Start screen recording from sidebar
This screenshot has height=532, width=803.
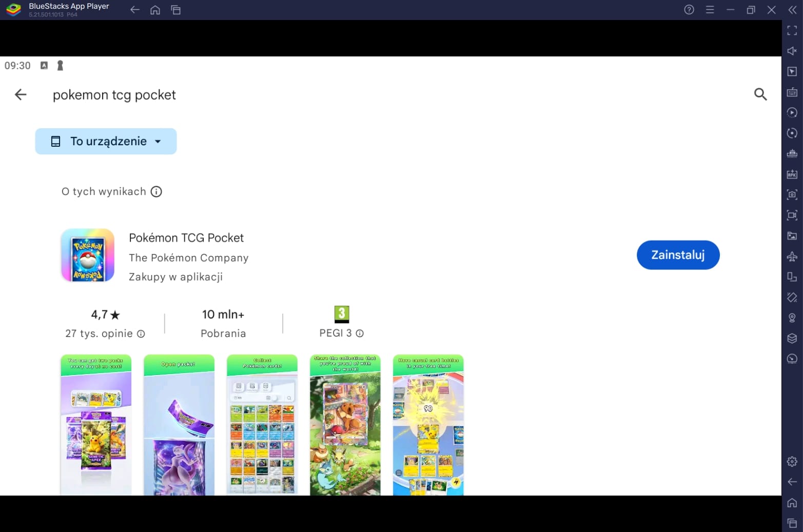pyautogui.click(x=792, y=215)
